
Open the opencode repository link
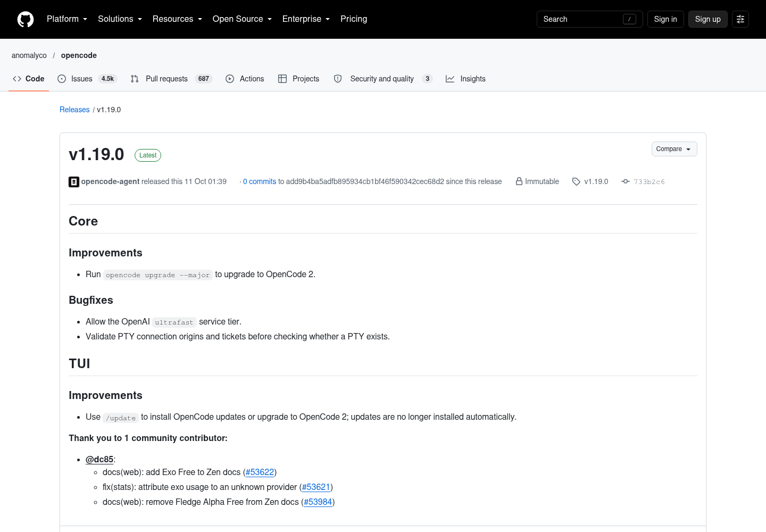point(79,55)
